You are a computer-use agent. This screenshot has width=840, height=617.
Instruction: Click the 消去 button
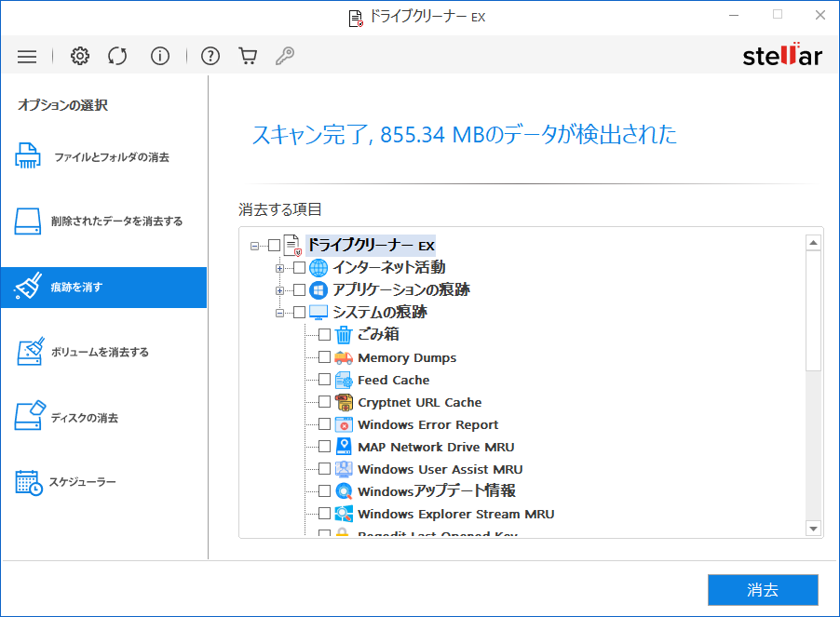(764, 590)
